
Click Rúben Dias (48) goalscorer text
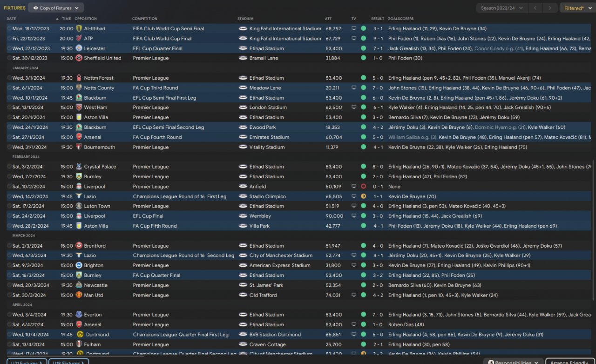406,325
